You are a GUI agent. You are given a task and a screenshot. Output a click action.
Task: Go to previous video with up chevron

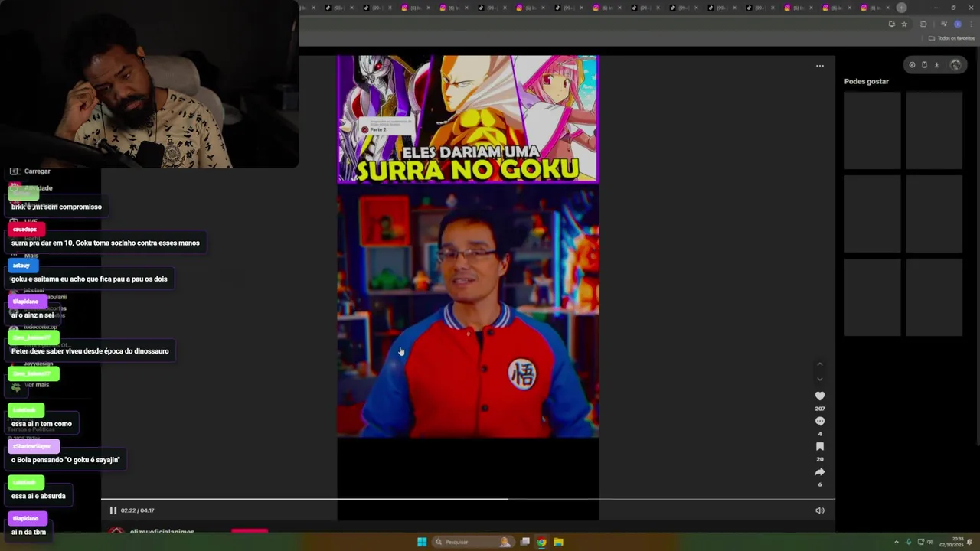(819, 364)
